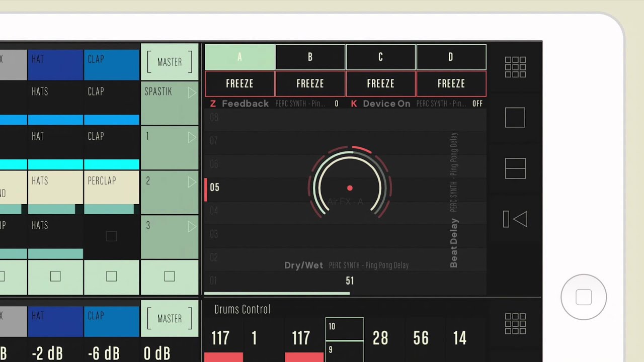
Task: Switch to Air FX tab C
Action: (380, 57)
